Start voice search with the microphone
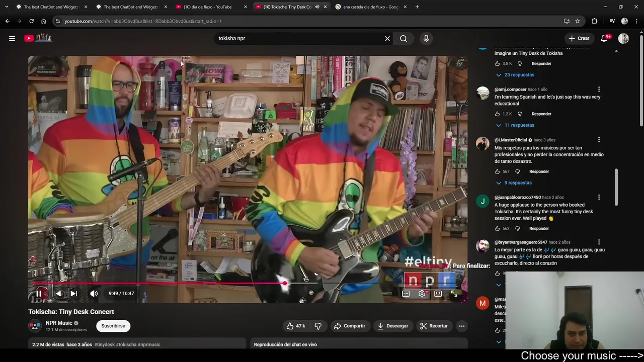644x362 pixels. (426, 38)
